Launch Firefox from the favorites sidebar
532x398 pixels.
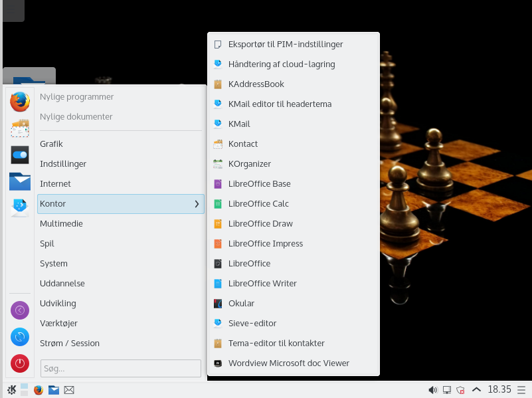(x=20, y=102)
